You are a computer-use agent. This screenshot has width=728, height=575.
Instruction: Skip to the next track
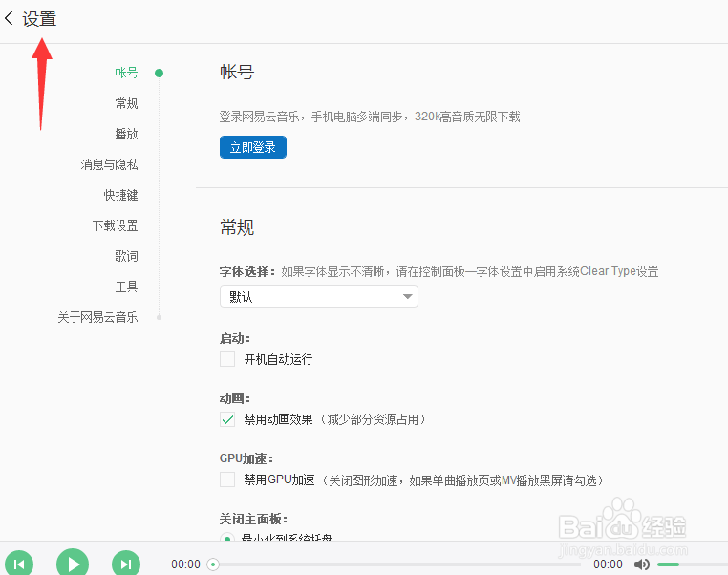pos(126,564)
